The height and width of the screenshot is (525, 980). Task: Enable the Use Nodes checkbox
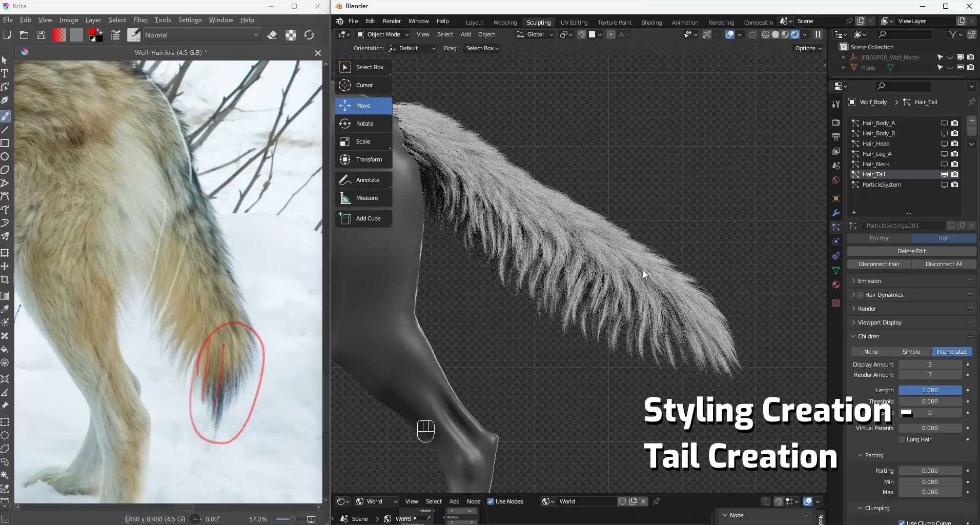[x=491, y=501]
